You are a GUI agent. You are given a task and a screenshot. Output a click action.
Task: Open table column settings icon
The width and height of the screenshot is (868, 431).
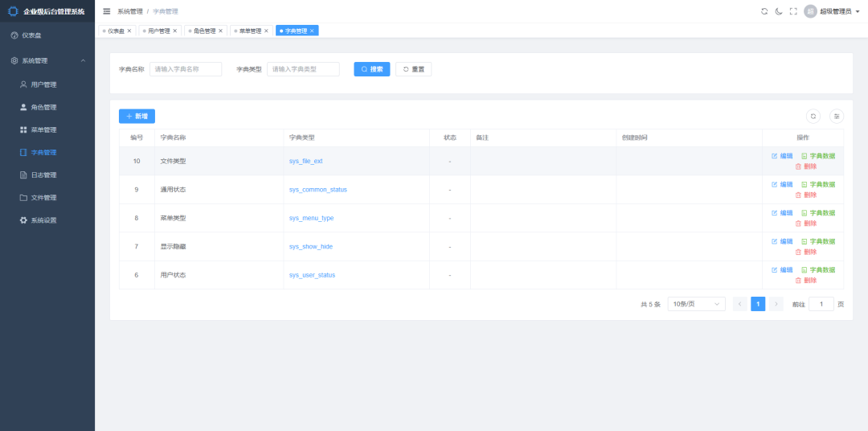837,117
